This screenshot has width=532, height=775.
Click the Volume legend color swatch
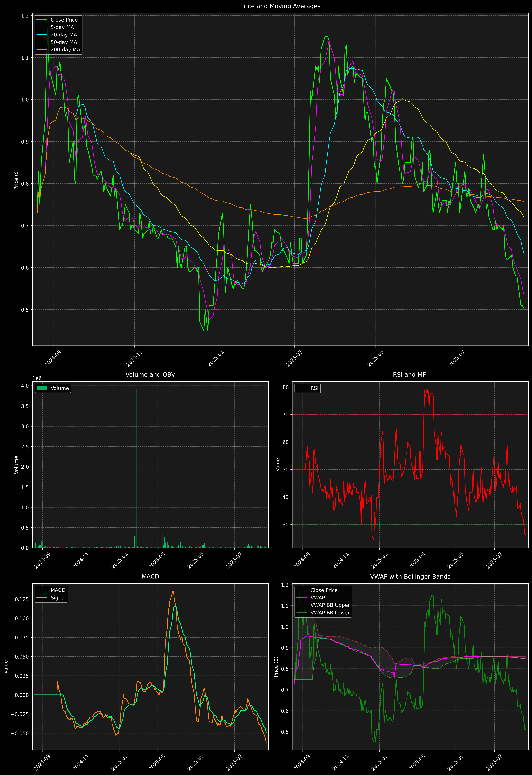tap(42, 388)
